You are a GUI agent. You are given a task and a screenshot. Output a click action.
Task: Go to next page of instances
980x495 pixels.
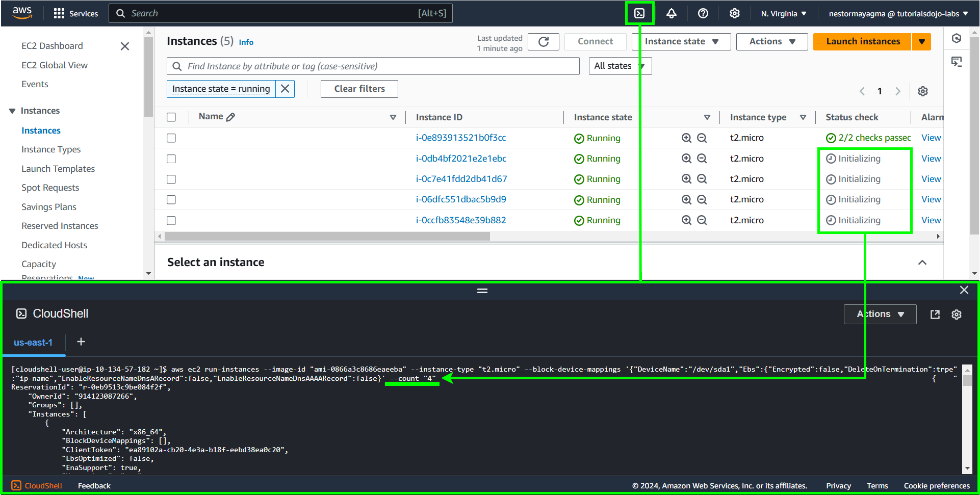[x=898, y=91]
